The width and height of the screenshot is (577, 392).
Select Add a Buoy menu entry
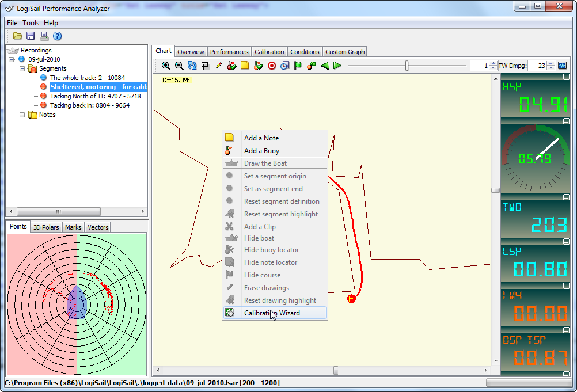pos(261,151)
